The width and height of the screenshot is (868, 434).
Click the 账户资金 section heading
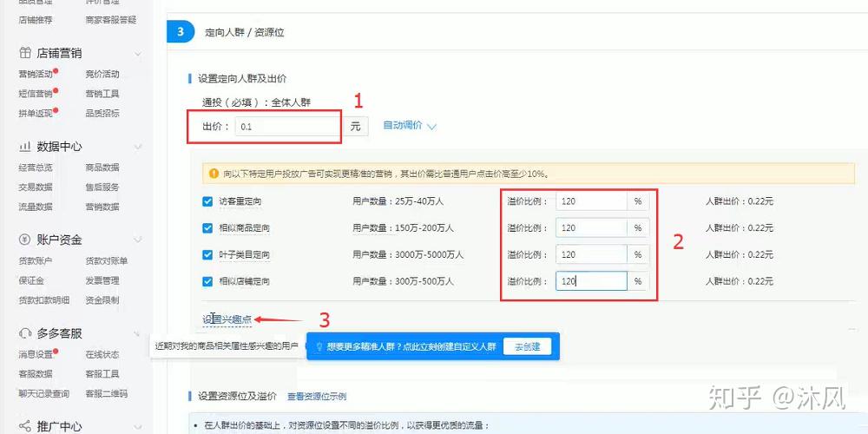click(x=59, y=240)
